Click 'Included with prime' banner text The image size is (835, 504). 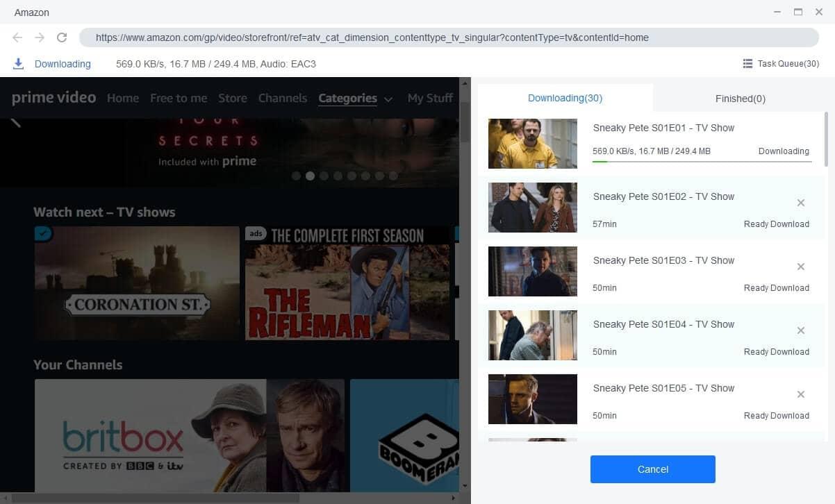tap(207, 161)
